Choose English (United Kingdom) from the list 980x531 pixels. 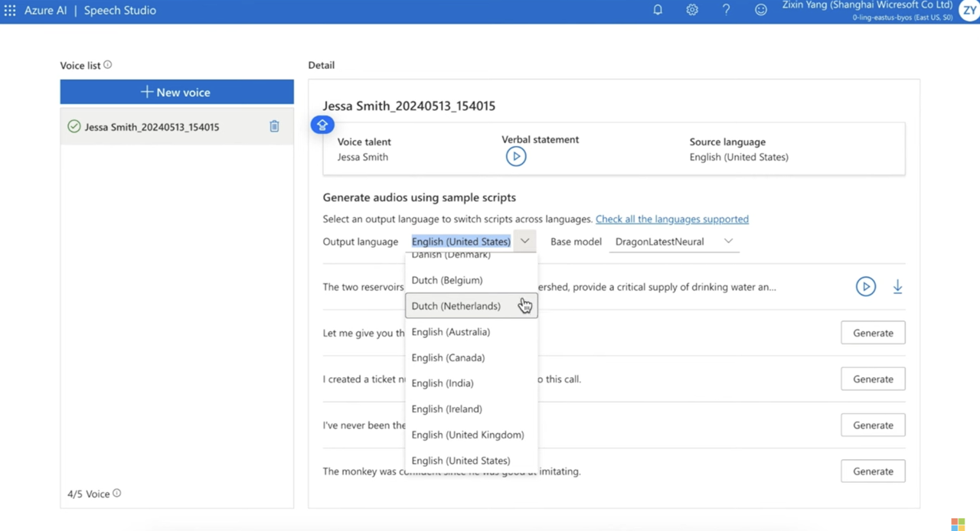click(472, 435)
